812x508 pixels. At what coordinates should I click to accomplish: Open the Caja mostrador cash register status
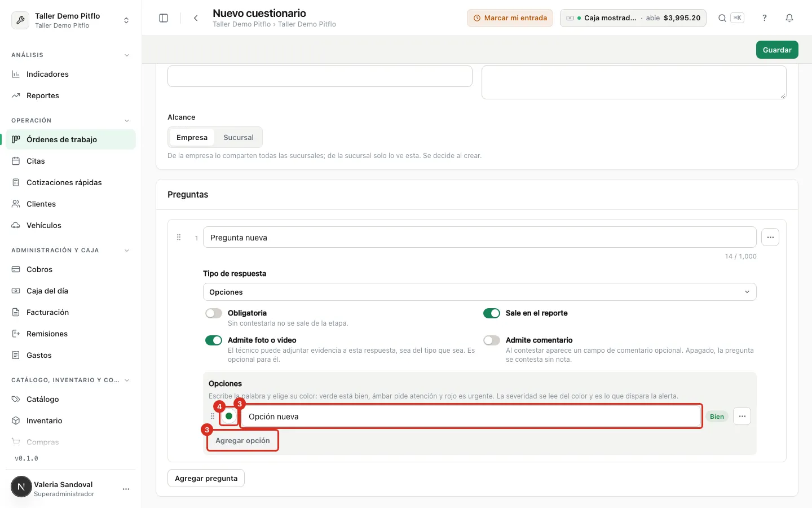pos(633,18)
